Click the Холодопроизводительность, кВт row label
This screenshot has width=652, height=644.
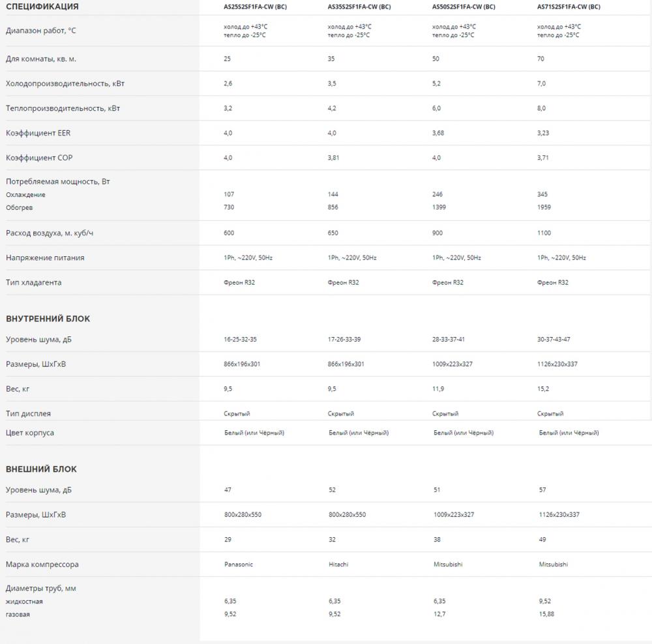coord(63,83)
